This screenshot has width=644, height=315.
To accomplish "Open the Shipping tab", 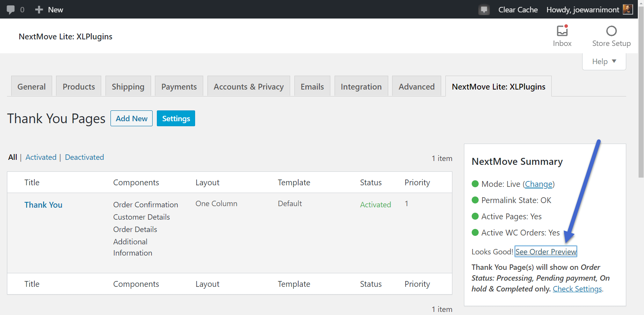I will coord(128,86).
